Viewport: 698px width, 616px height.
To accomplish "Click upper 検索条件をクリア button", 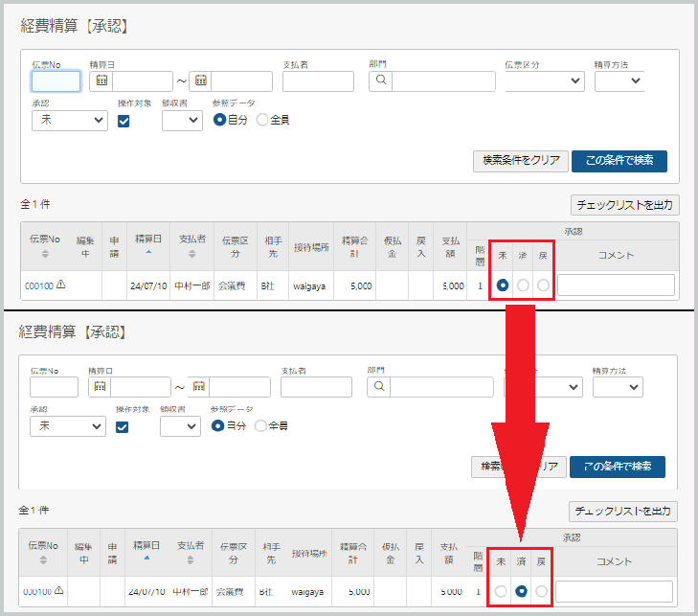I will pyautogui.click(x=521, y=161).
